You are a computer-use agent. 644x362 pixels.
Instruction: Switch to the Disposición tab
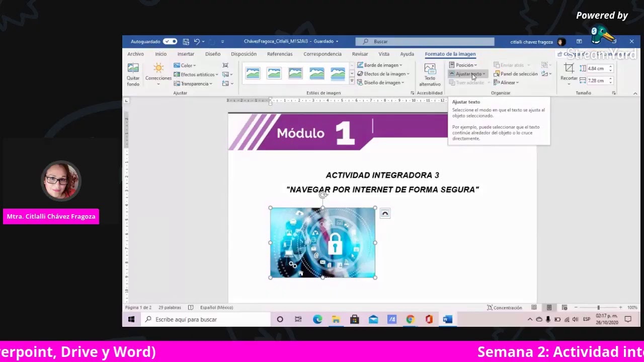244,54
